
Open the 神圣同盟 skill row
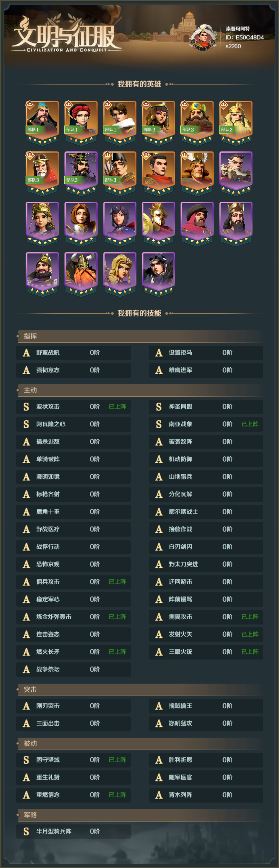[206, 407]
